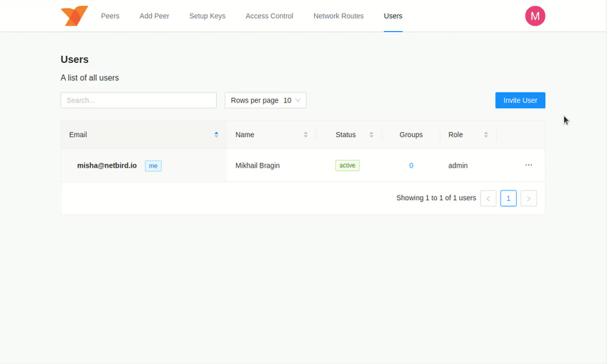Screen dimensions: 607x364
Task: Sort users by Email column icon
Action: pyautogui.click(x=216, y=135)
